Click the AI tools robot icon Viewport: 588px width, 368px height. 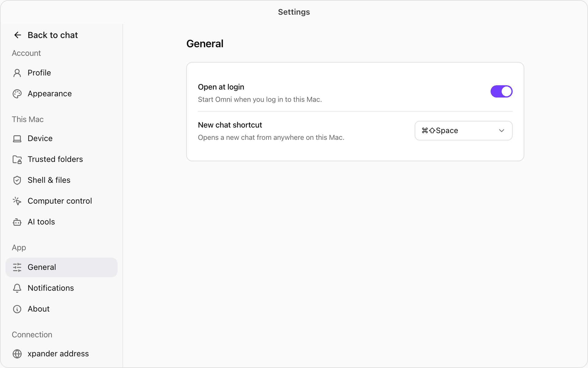17,222
